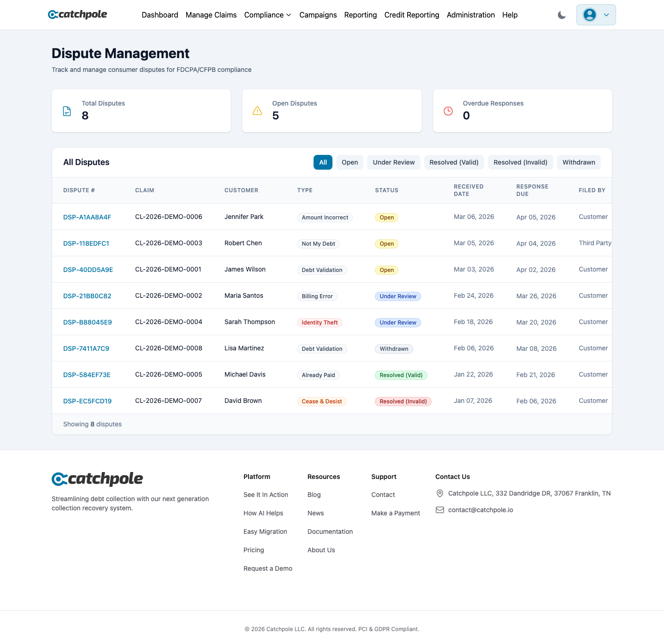This screenshot has width=664, height=644.
Task: Click the Catchpole footer logo
Action: tap(97, 479)
